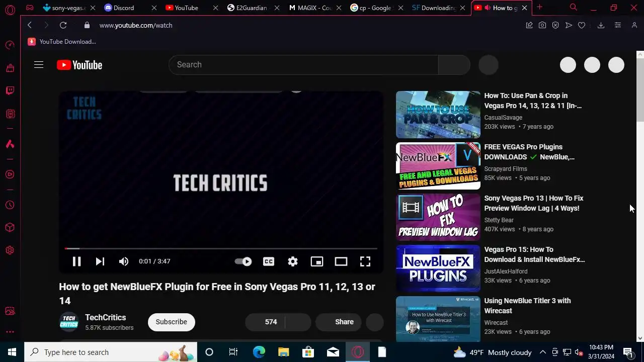The image size is (644, 362).
Task: Open Extensions cube icon in sidebar
Action: 10,228
